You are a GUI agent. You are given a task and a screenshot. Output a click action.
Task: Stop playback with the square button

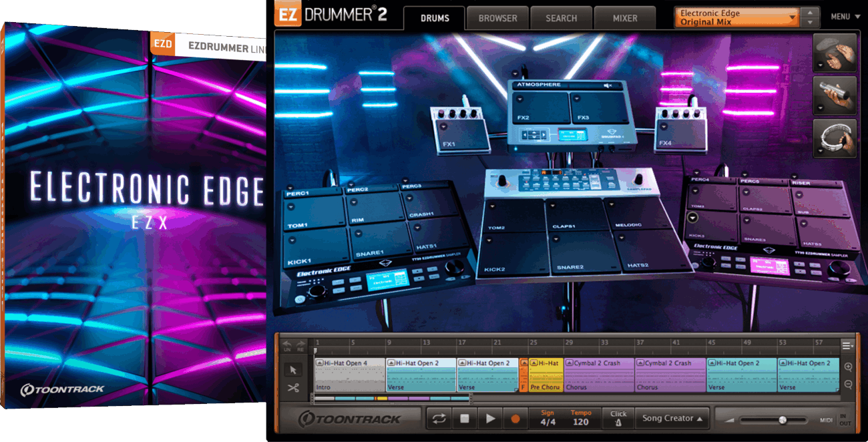[x=465, y=419]
